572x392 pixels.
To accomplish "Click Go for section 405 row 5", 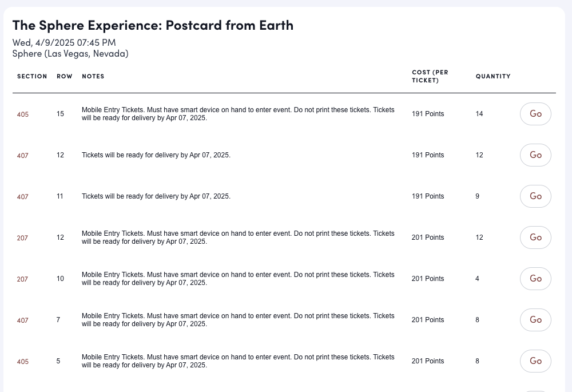I will pos(535,361).
